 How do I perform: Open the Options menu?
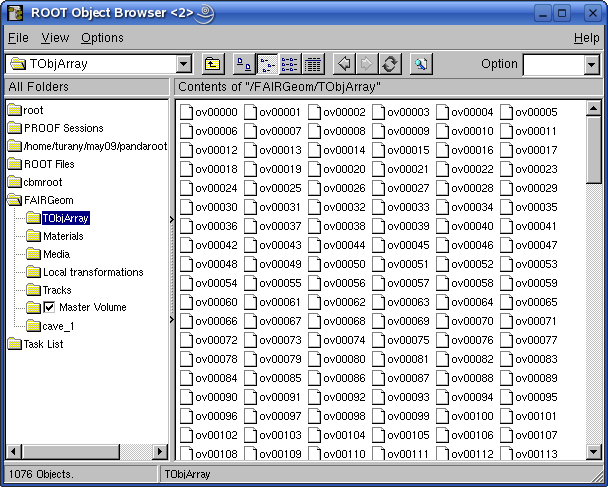(102, 38)
